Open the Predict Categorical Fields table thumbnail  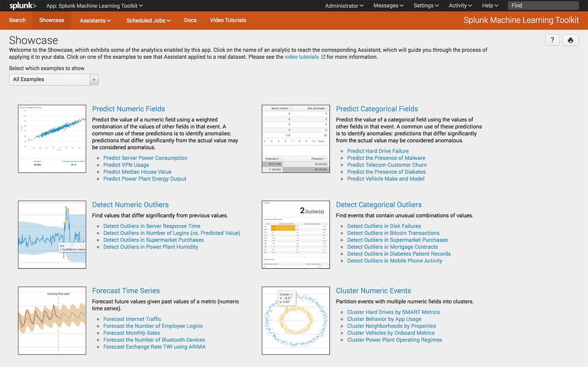click(x=296, y=139)
